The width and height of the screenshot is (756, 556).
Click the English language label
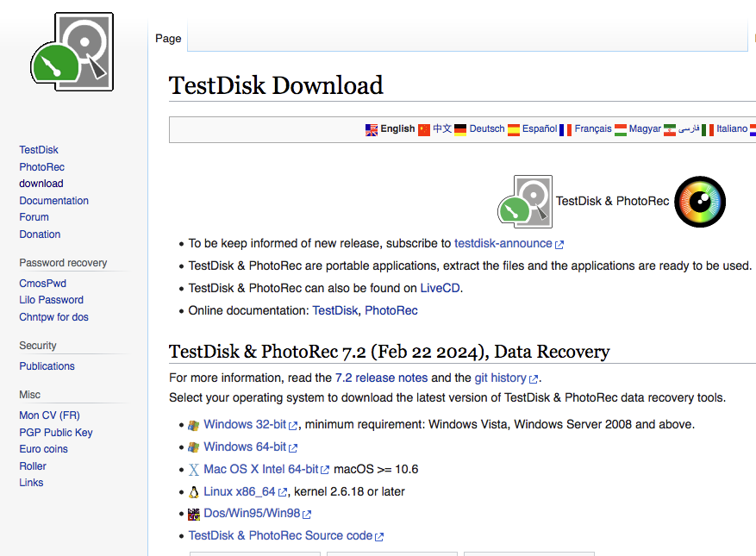(x=397, y=128)
